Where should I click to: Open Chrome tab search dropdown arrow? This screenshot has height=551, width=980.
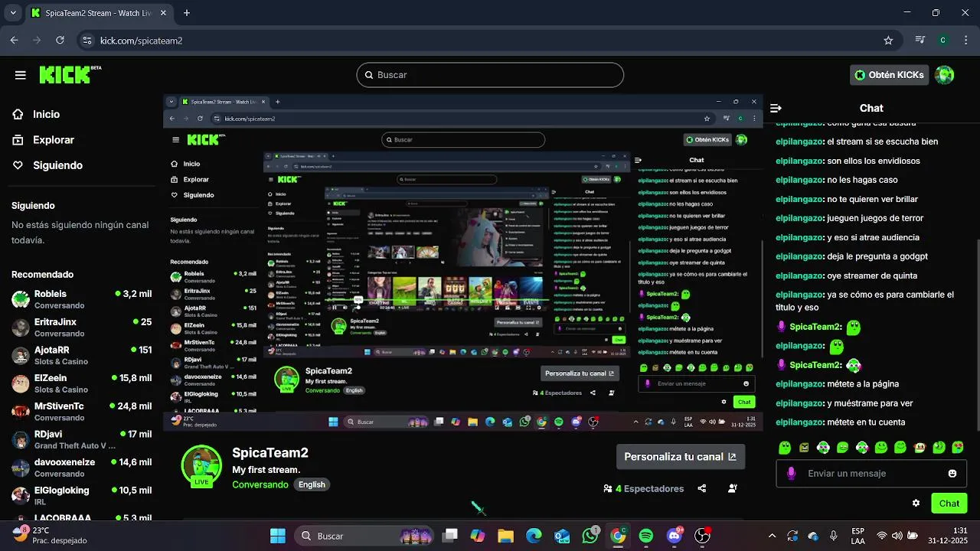click(x=12, y=13)
